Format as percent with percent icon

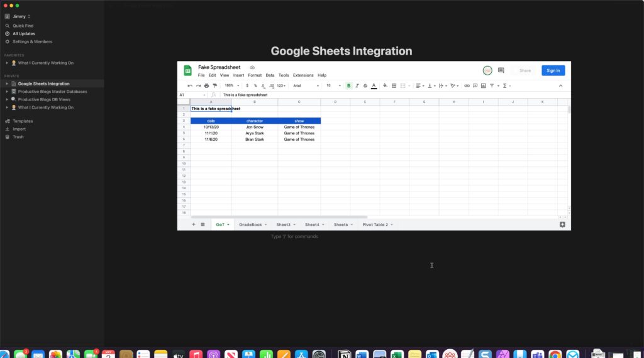pyautogui.click(x=255, y=85)
